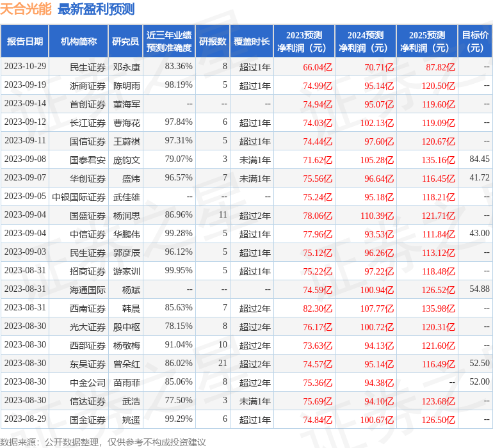The image size is (493, 448).
Task: Select the date 2023-10-29
Action: point(25,67)
